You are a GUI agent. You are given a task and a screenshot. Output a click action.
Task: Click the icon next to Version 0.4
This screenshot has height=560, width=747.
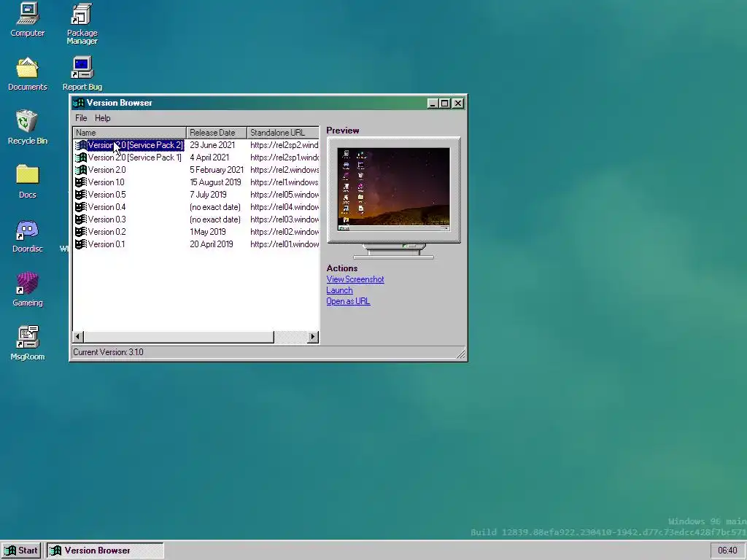click(x=81, y=207)
